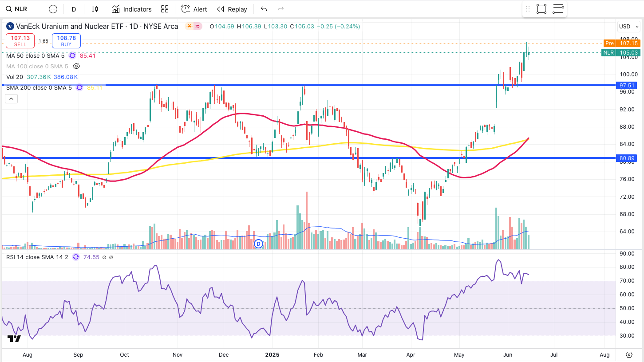Click the pink data-status wave icon

[x=198, y=26]
